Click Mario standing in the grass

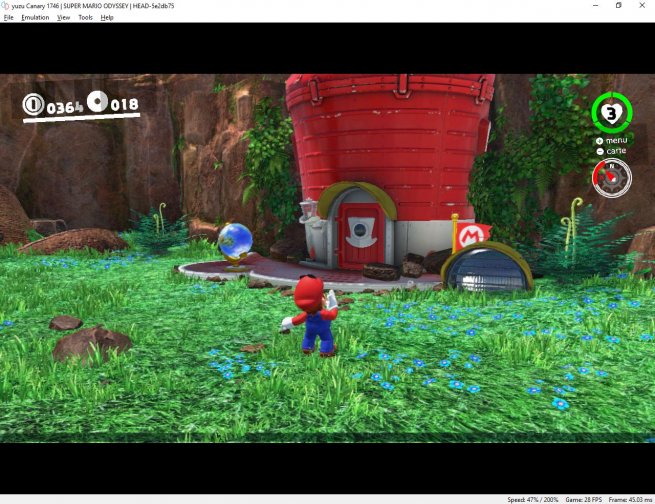click(310, 316)
